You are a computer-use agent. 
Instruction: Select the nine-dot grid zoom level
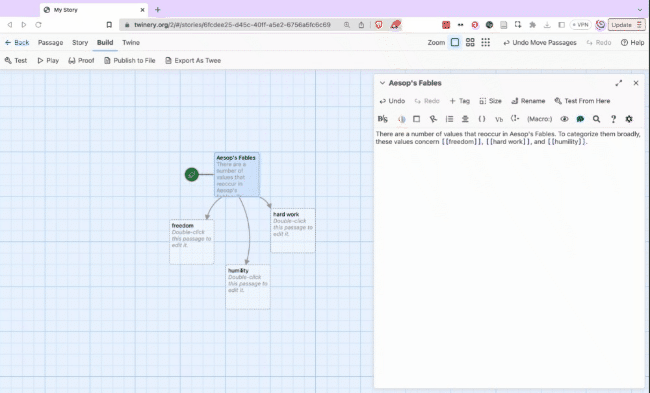point(485,42)
